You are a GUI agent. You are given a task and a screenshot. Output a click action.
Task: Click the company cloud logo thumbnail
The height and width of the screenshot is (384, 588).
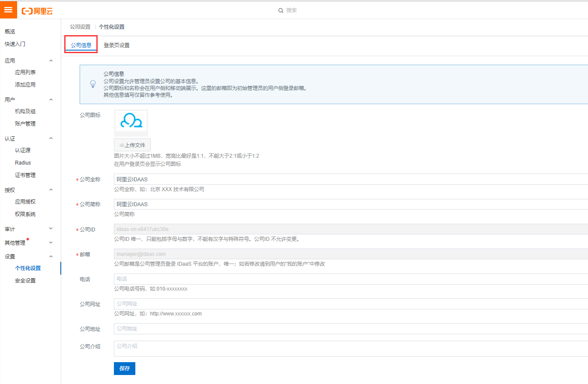(131, 123)
